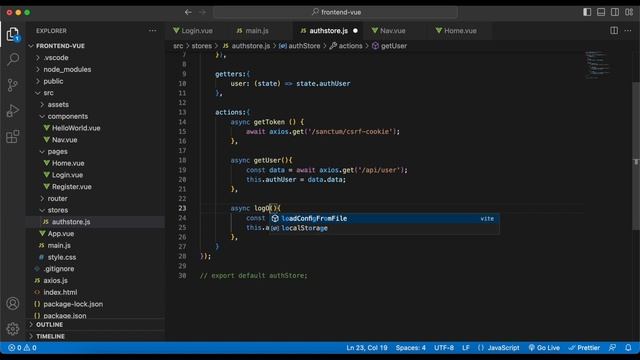640x360 pixels.
Task: Switch to the Login.vue tab
Action: coord(197,31)
